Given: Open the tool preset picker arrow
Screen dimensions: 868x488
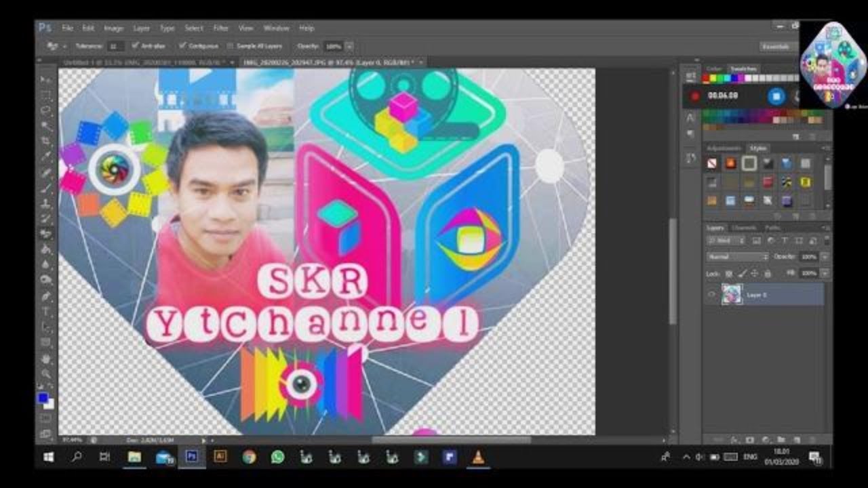Looking at the screenshot, I should pos(64,46).
